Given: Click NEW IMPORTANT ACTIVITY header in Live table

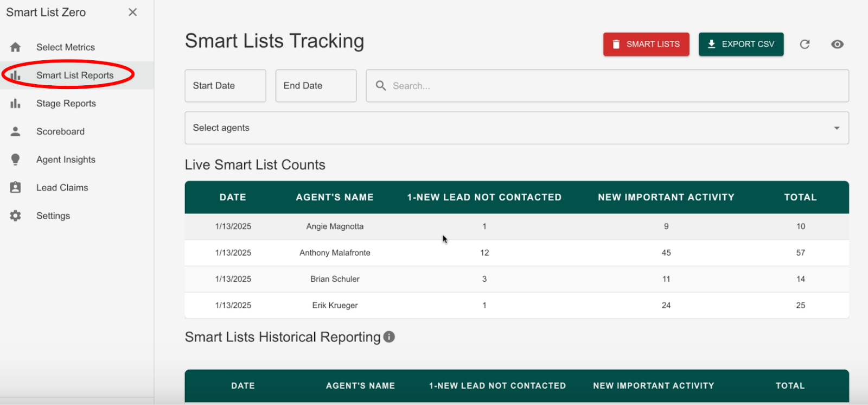Looking at the screenshot, I should (x=666, y=197).
